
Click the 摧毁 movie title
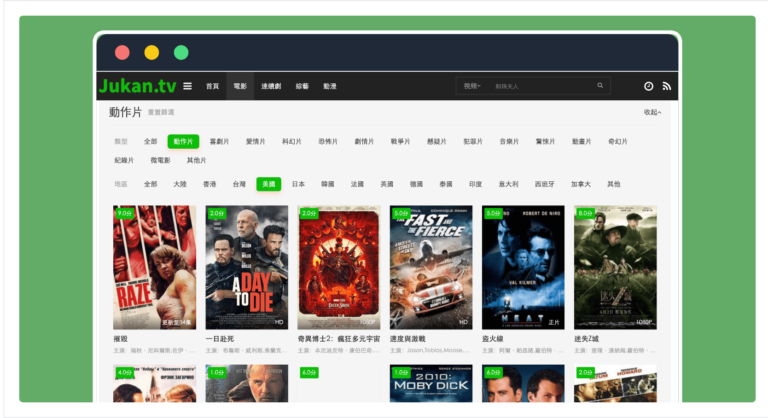(120, 339)
